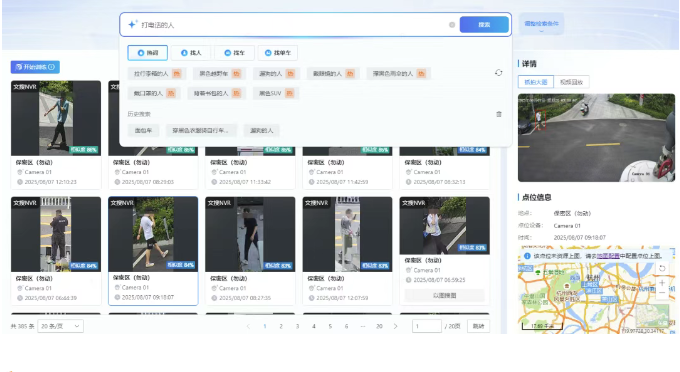Switch to the 抓拍大图 snapshot tab

(536, 82)
